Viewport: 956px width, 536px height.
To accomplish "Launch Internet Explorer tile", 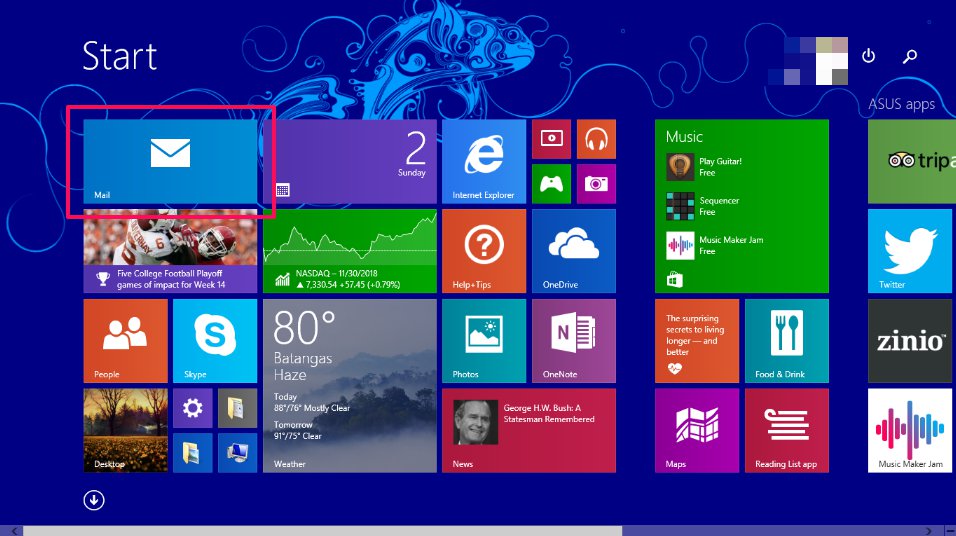I will [x=483, y=162].
